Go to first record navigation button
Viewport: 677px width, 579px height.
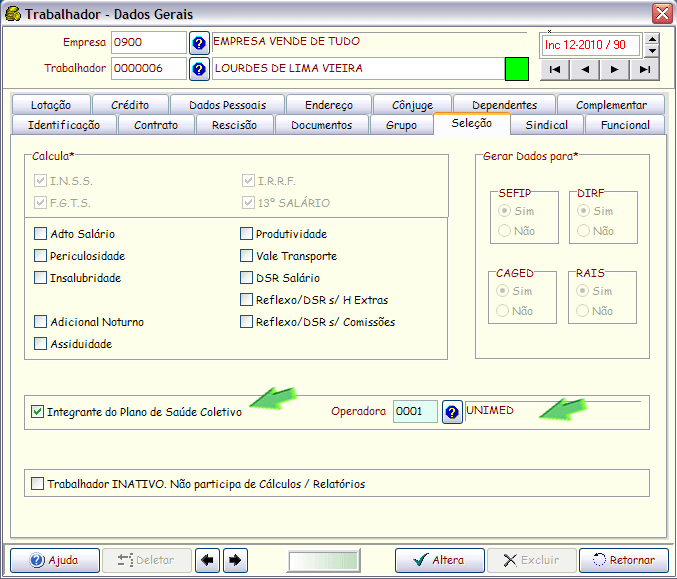coord(555,70)
